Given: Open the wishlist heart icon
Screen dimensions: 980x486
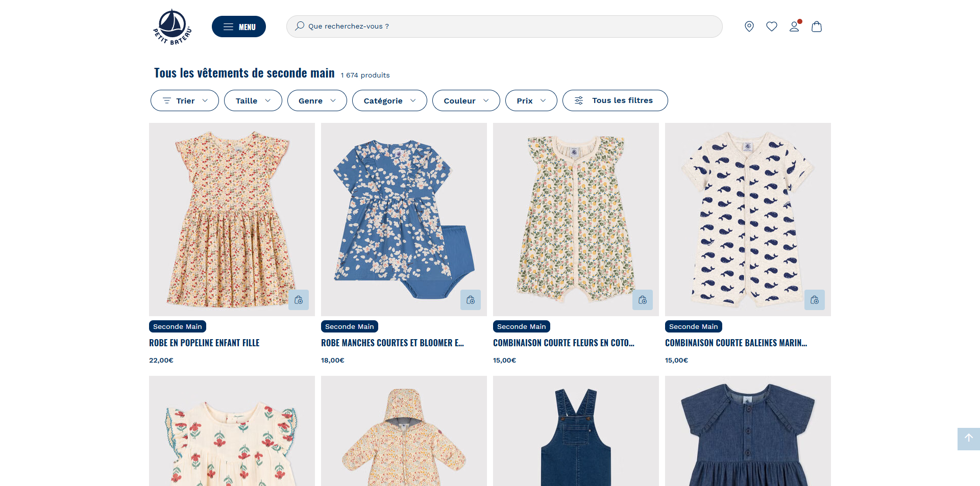Looking at the screenshot, I should pos(772,27).
